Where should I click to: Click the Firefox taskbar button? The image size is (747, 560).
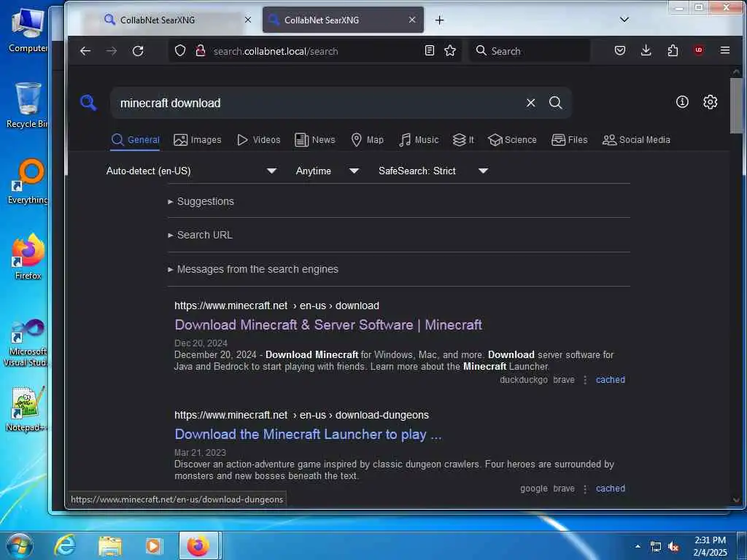(x=198, y=545)
